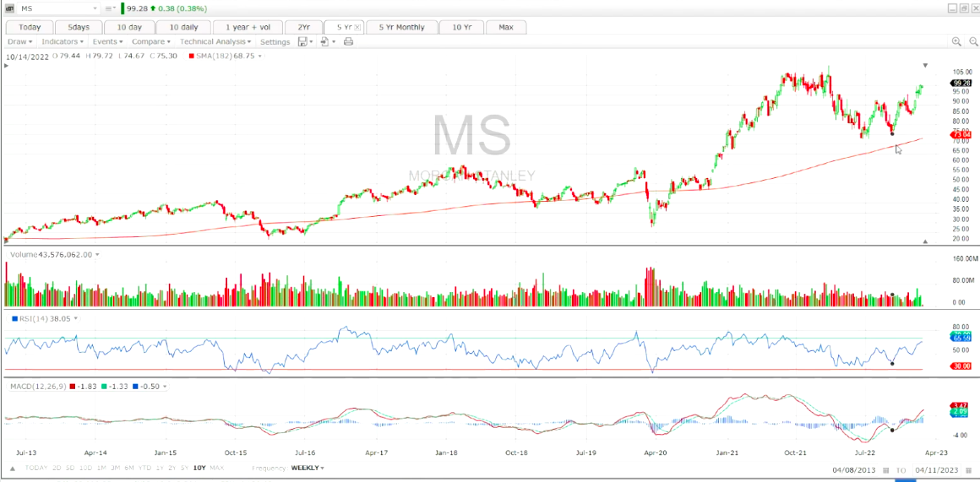Open the Volume panel dropdown arrow
Screen dimensions: 980x482
(x=97, y=255)
